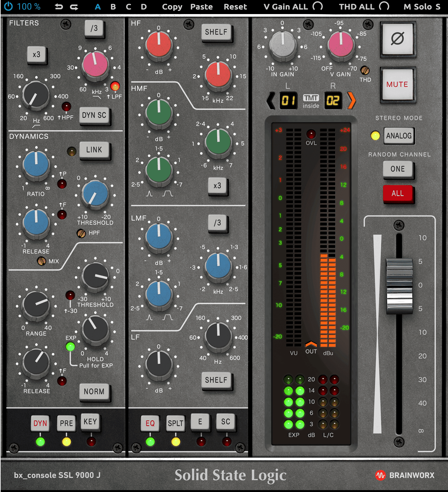Go to next TMT channel arrow

click(351, 100)
